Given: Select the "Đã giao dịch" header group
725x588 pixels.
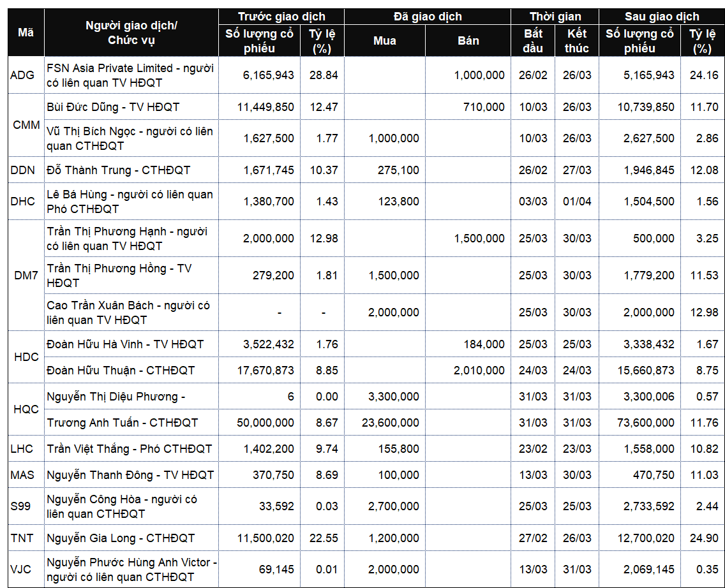Looking at the screenshot, I should point(428,17).
